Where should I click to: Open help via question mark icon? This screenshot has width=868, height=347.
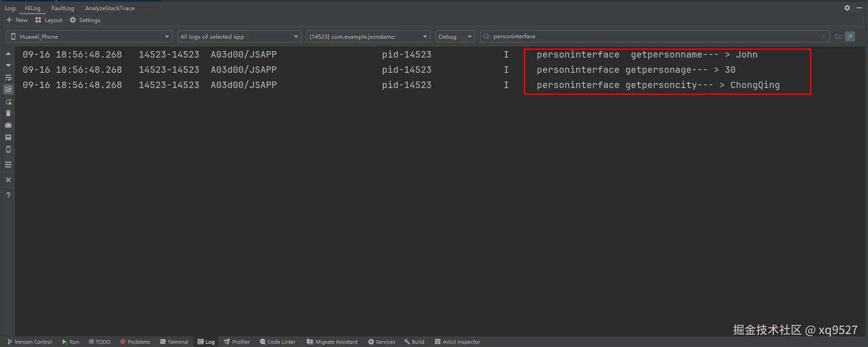pos(8,195)
